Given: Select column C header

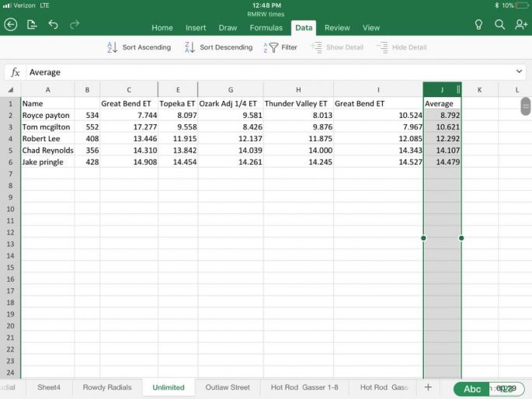Looking at the screenshot, I should point(129,89).
